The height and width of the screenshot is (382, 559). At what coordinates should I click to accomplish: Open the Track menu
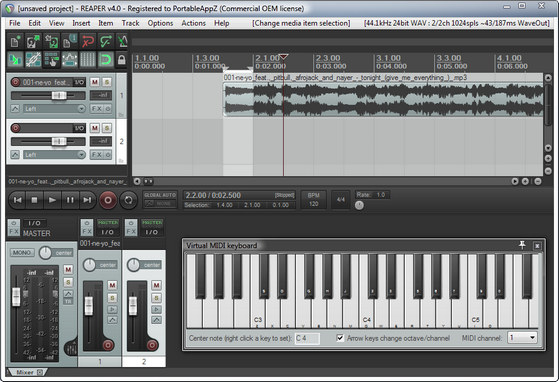pyautogui.click(x=130, y=23)
